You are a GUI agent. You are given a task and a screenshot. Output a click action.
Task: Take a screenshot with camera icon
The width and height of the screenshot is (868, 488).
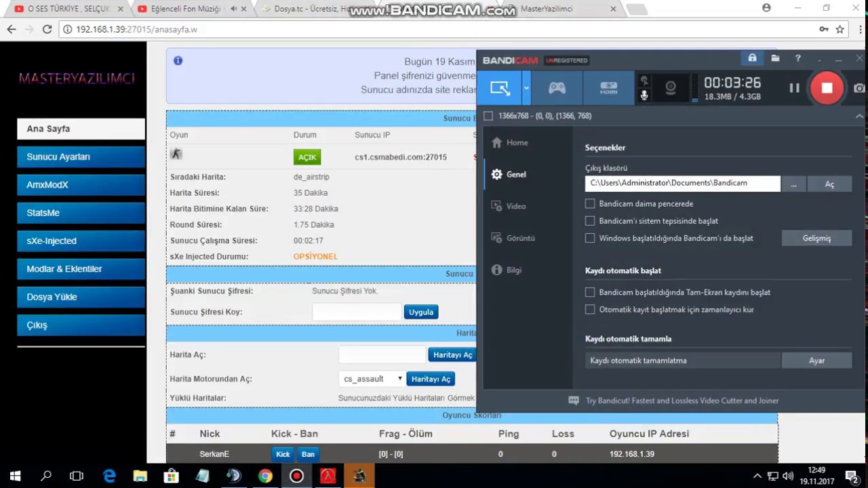click(859, 88)
